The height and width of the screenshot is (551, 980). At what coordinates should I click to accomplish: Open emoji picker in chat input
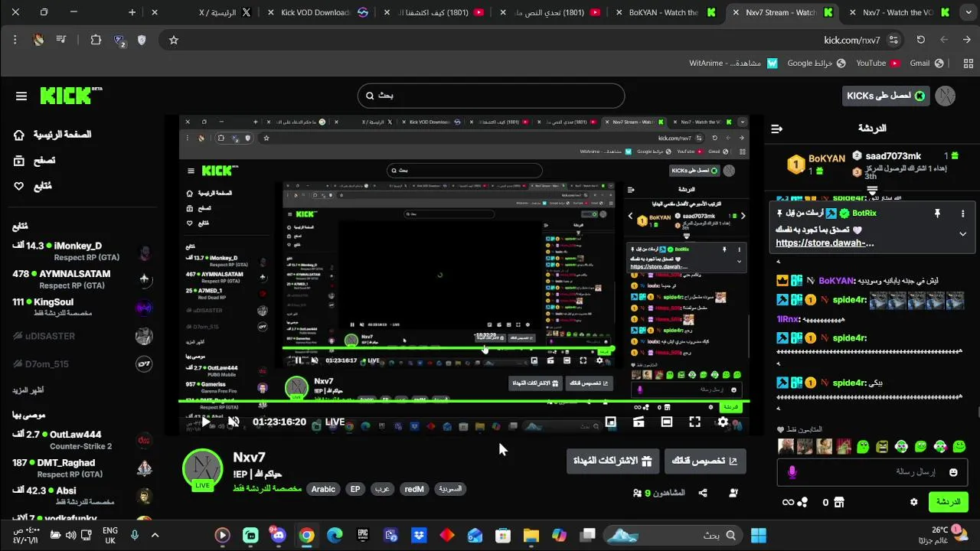click(953, 472)
